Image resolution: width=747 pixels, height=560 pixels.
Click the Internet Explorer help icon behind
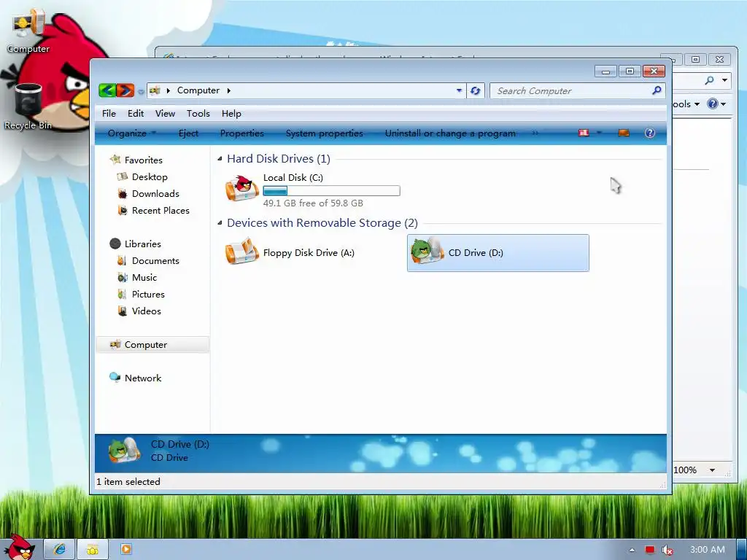pyautogui.click(x=713, y=104)
